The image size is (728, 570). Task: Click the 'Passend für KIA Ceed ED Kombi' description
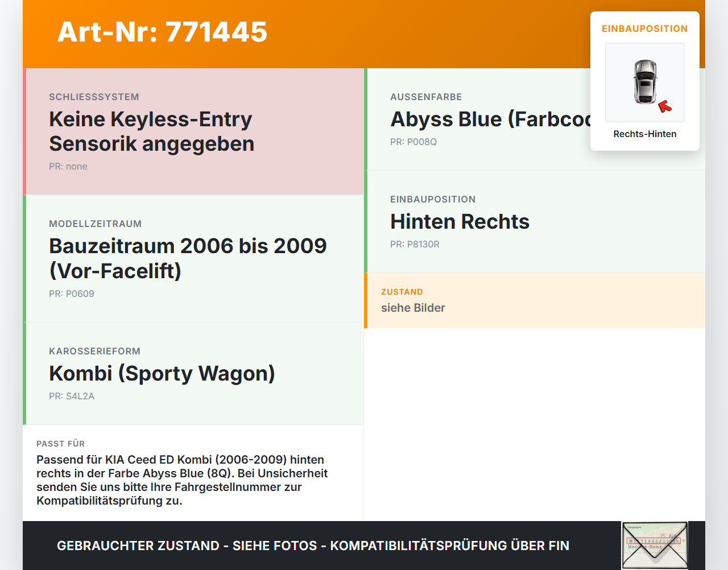[x=182, y=480]
